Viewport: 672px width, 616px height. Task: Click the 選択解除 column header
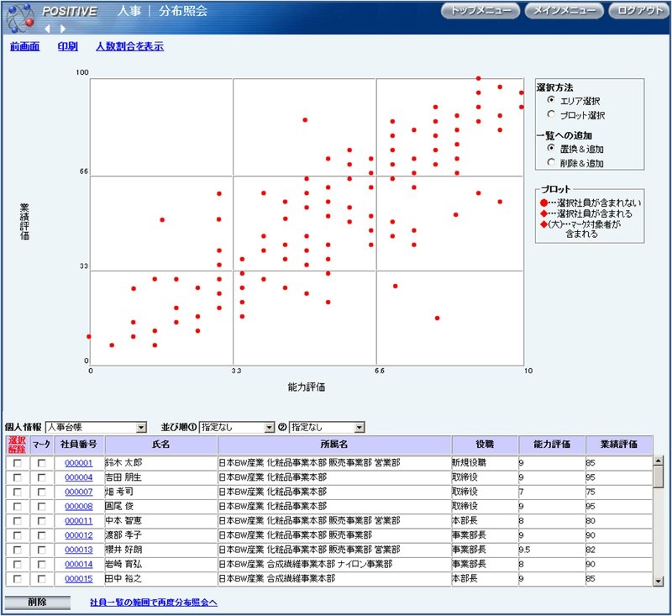point(17,445)
